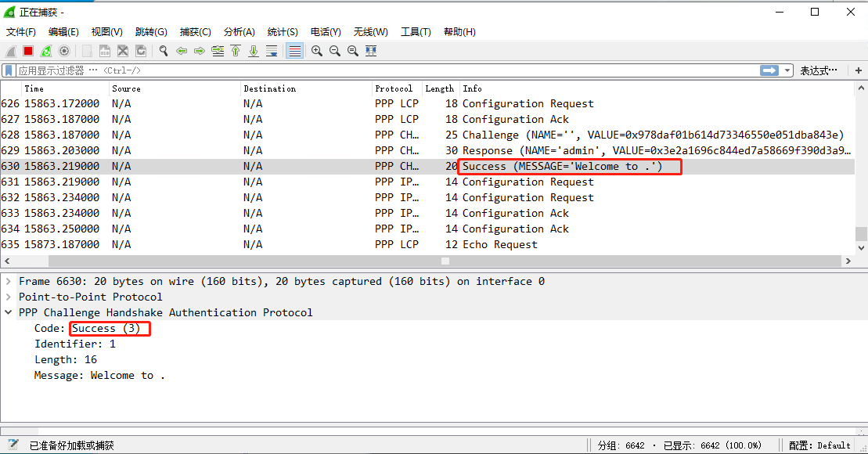Select Message: Welcome to . field
This screenshot has height=454, width=868.
pos(99,375)
